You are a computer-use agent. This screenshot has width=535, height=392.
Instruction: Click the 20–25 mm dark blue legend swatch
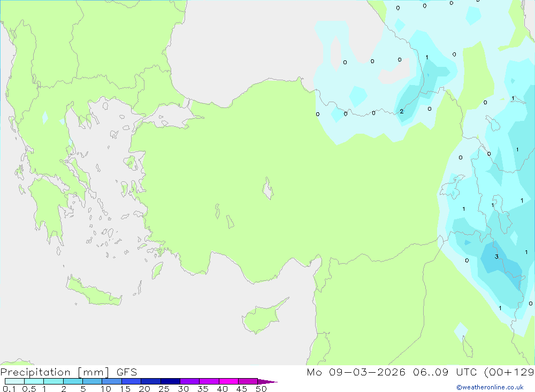pos(150,381)
